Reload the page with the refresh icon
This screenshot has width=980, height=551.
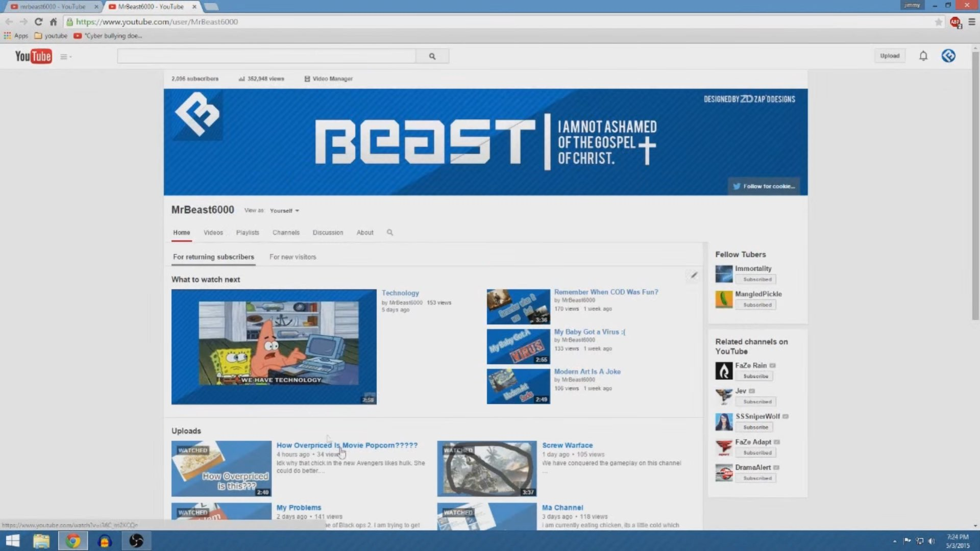click(38, 22)
